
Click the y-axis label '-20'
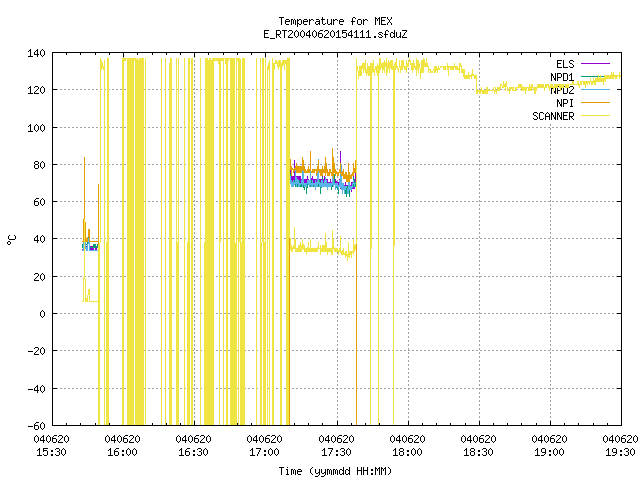tap(36, 351)
